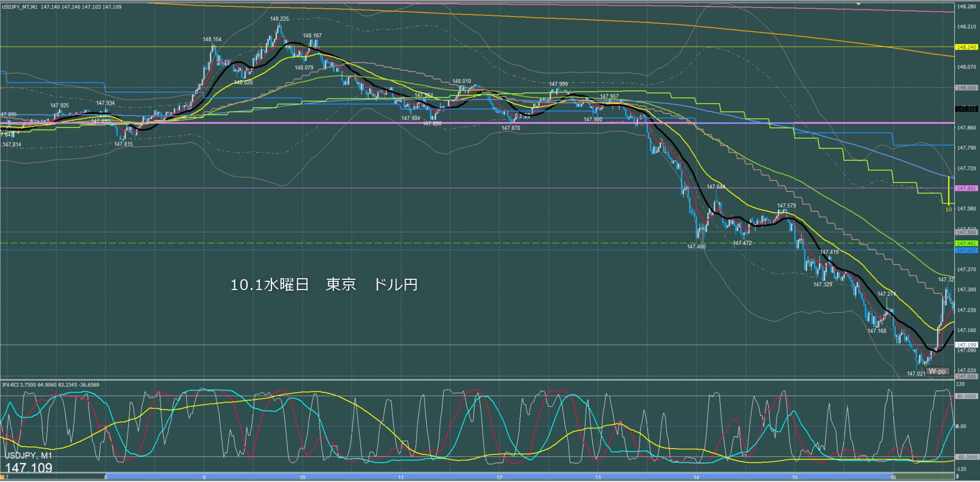This screenshot has height=482, width=980.
Task: Click the USDJPY, M1 watermark text
Action: pos(28,456)
